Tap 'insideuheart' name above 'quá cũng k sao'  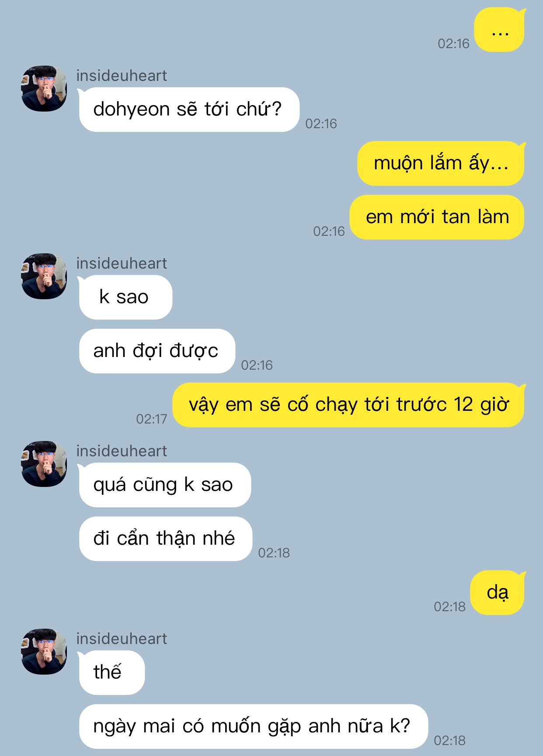(x=122, y=451)
